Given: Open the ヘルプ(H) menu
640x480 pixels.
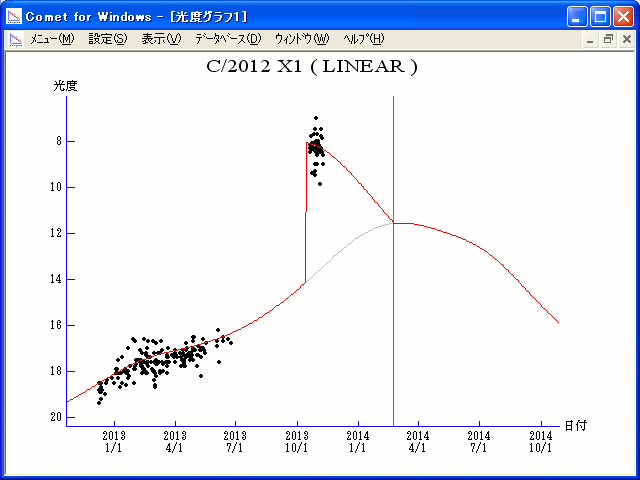Looking at the screenshot, I should click(x=364, y=39).
